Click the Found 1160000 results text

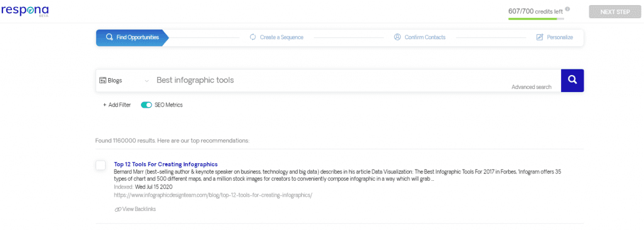tap(172, 141)
